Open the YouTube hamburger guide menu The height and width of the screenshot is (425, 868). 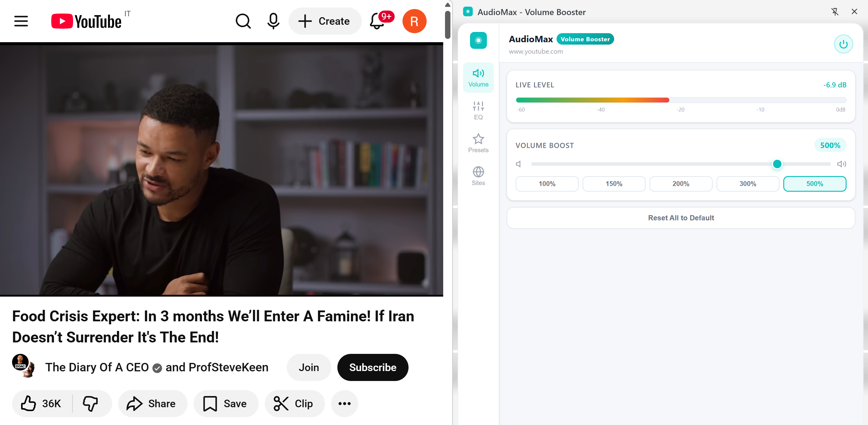(x=21, y=21)
